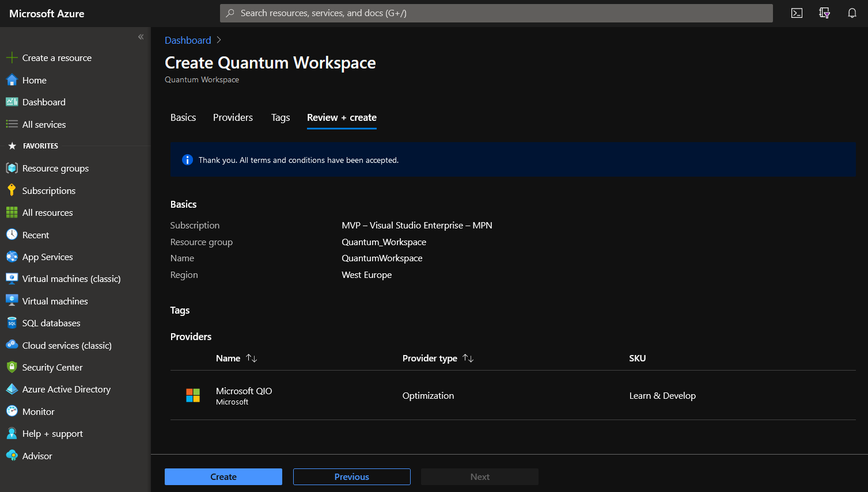Click the Quantum_Workspace resource group value
Screen dimensions: 868x492
384,242
